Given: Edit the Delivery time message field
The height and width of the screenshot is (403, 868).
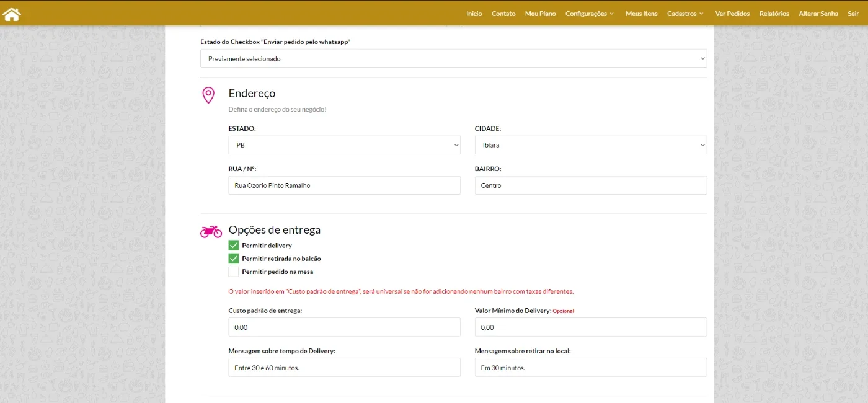Looking at the screenshot, I should 344,367.
